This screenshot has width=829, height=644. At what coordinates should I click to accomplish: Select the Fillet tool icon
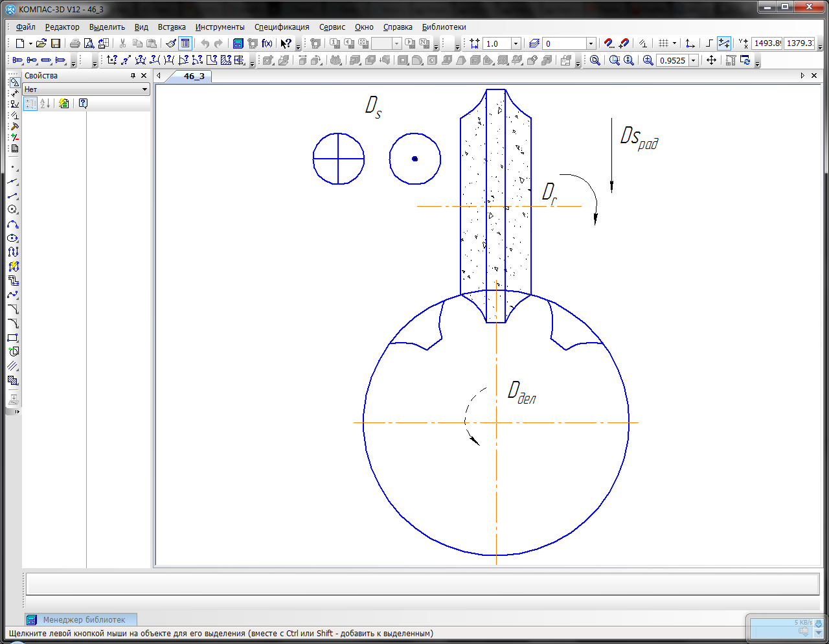(13, 323)
